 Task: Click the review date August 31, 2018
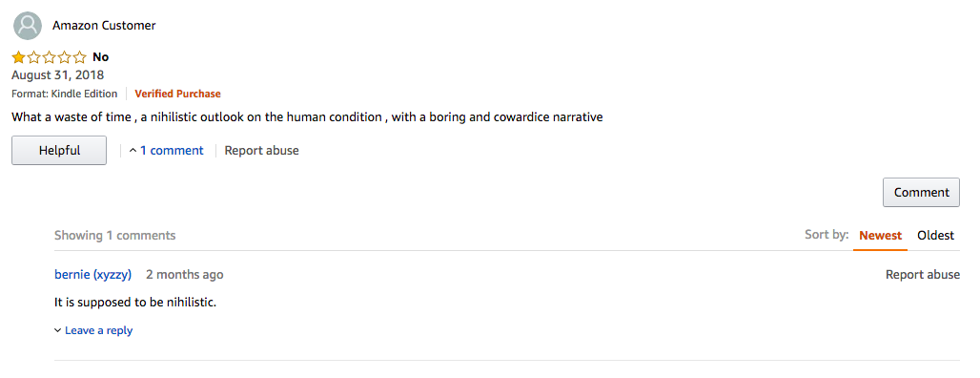pos(57,75)
